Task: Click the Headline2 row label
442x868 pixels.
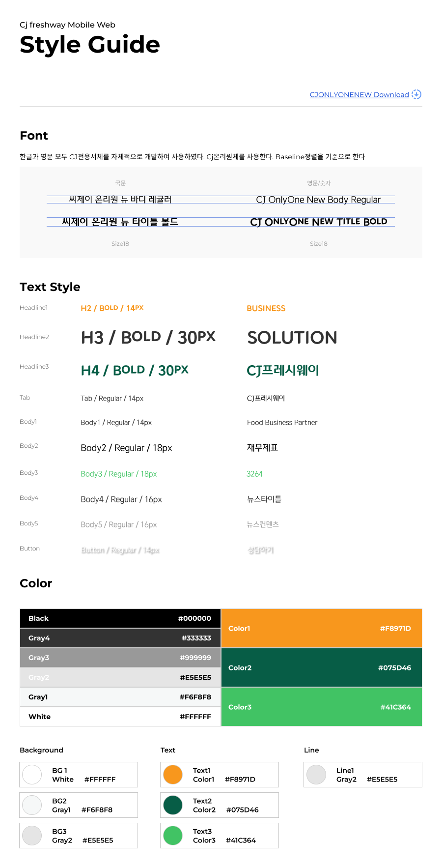Action: (34, 337)
